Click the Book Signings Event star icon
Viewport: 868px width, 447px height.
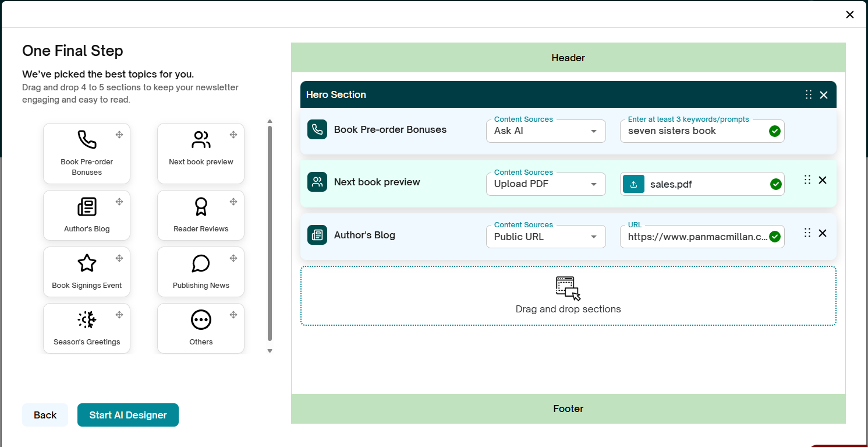[x=86, y=263]
